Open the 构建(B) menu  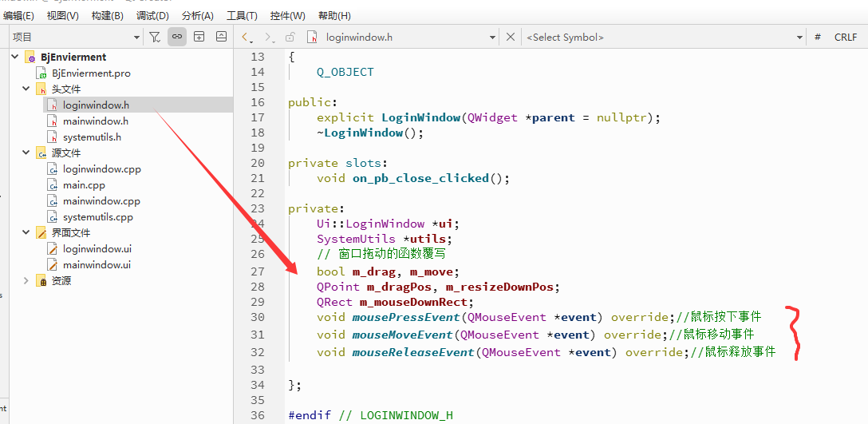[108, 16]
